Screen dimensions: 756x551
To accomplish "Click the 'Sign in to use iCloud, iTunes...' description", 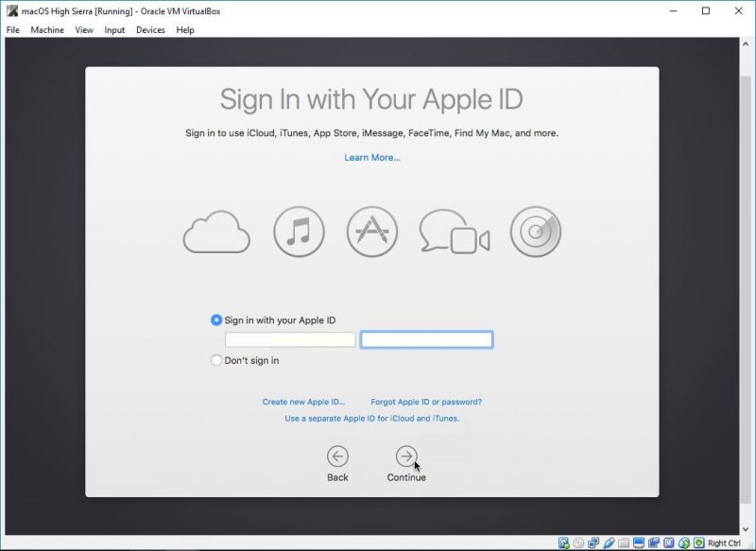I will click(371, 133).
